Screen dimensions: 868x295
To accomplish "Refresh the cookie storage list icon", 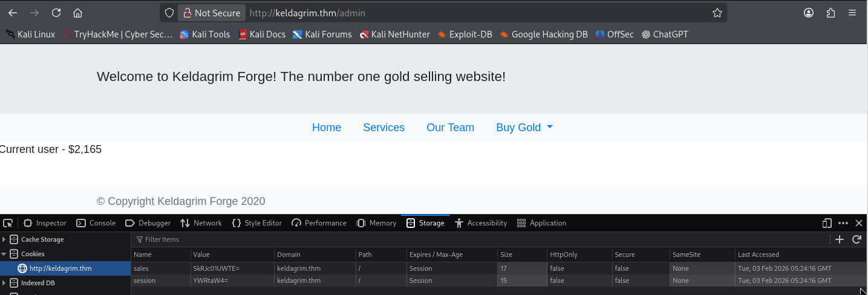I will [x=857, y=239].
